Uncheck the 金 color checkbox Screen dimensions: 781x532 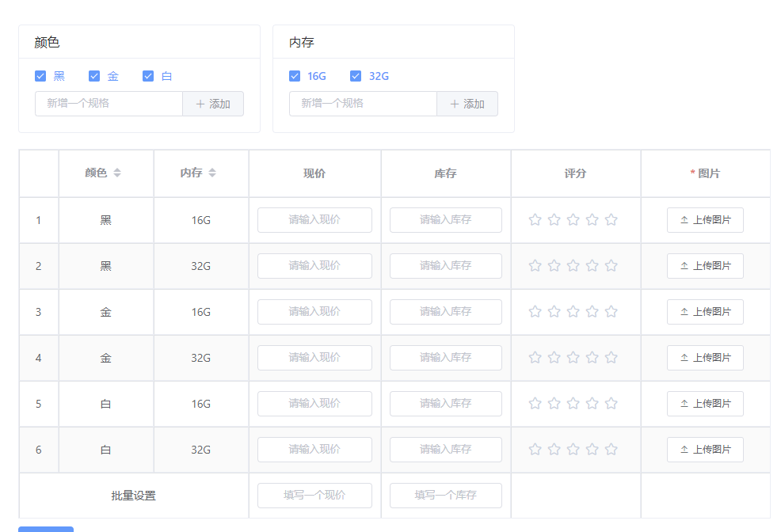(94, 76)
